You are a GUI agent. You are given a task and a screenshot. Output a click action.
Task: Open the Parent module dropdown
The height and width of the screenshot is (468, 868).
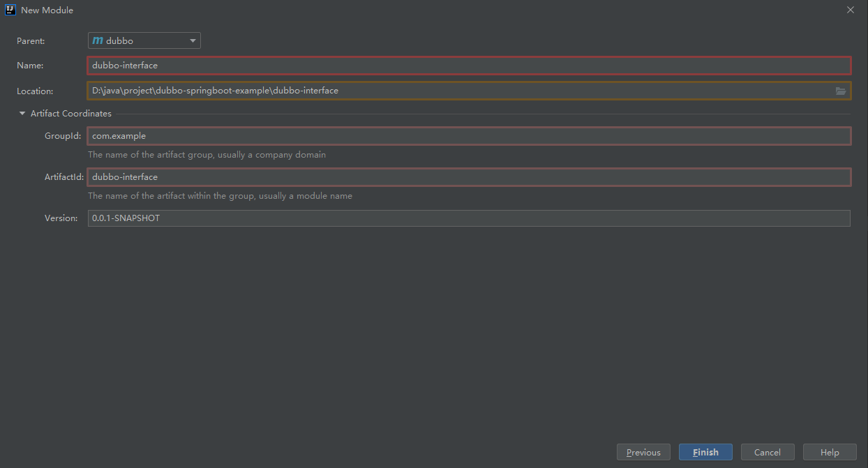[144, 40]
